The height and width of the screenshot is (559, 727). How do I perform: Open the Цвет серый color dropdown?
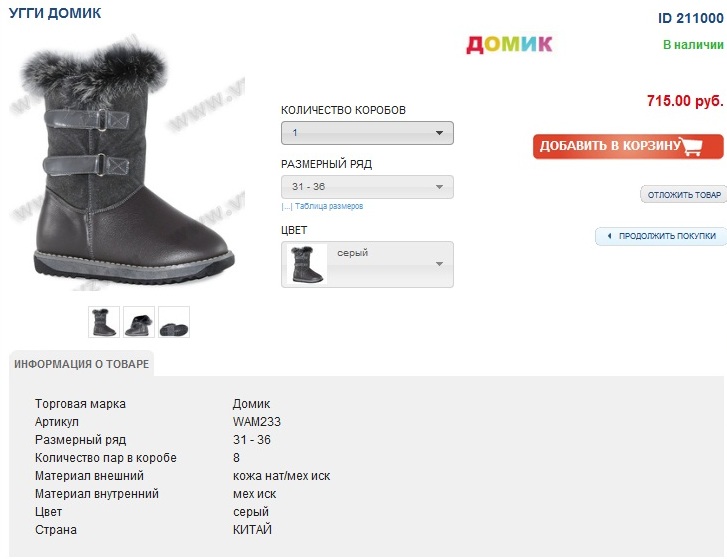tap(367, 264)
